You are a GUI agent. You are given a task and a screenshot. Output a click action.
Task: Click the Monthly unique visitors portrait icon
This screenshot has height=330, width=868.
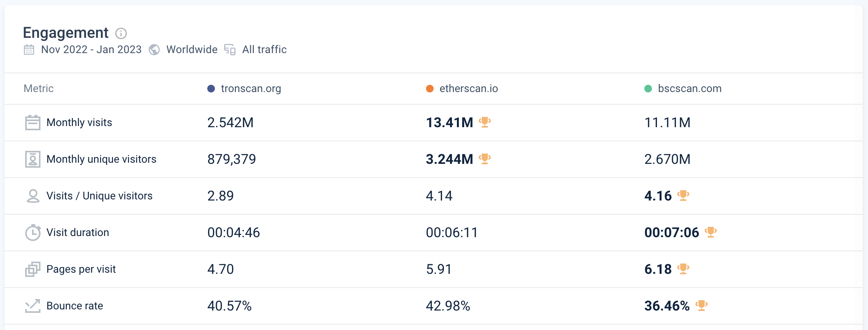(x=33, y=159)
